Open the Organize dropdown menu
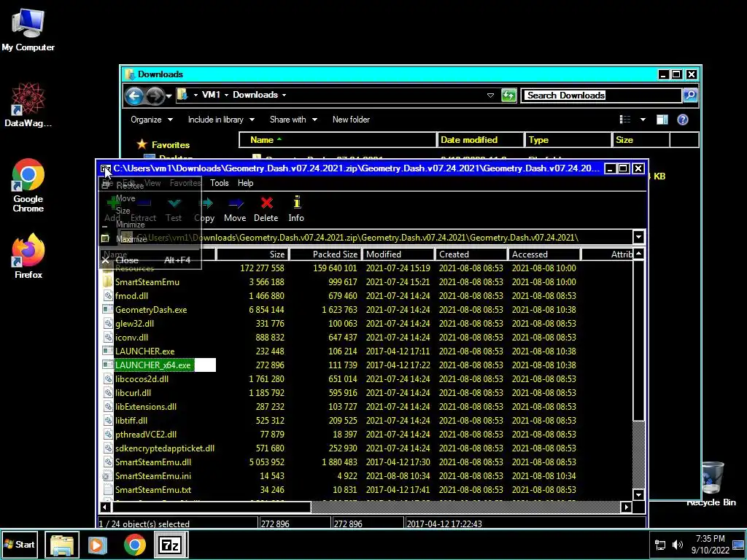Viewport: 747px width, 560px height. click(x=152, y=120)
